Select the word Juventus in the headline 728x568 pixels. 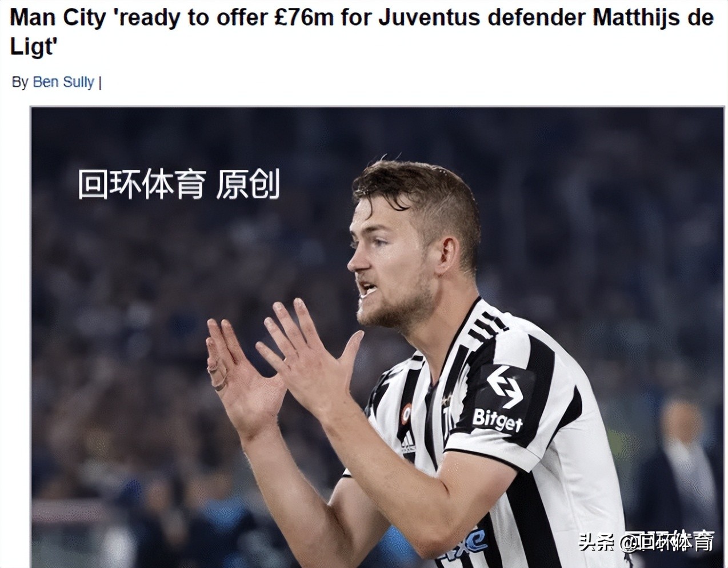(x=428, y=18)
